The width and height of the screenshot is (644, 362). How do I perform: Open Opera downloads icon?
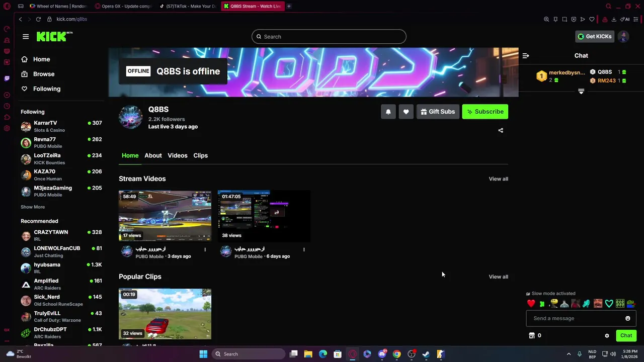[614, 19]
